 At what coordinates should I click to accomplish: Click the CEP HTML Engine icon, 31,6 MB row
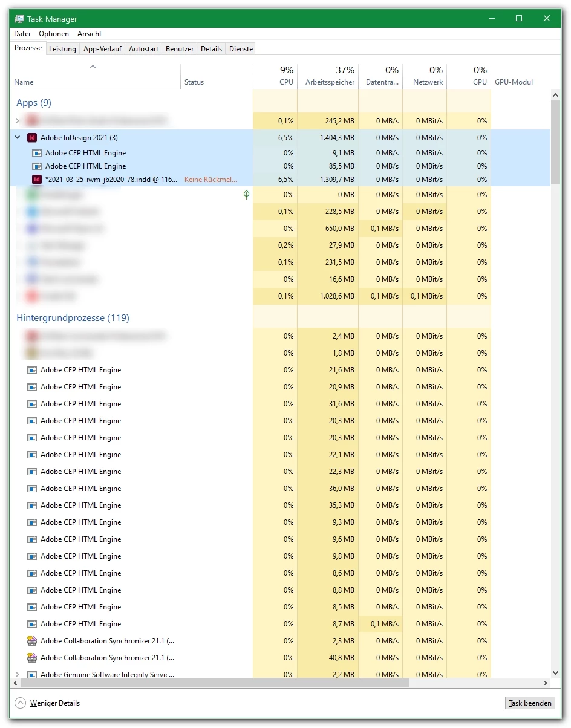point(32,404)
